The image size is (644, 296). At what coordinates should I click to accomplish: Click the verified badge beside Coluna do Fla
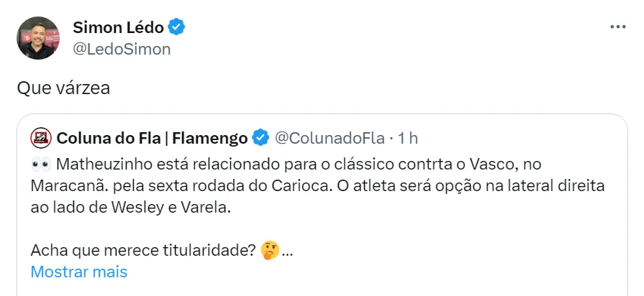pyautogui.click(x=260, y=137)
